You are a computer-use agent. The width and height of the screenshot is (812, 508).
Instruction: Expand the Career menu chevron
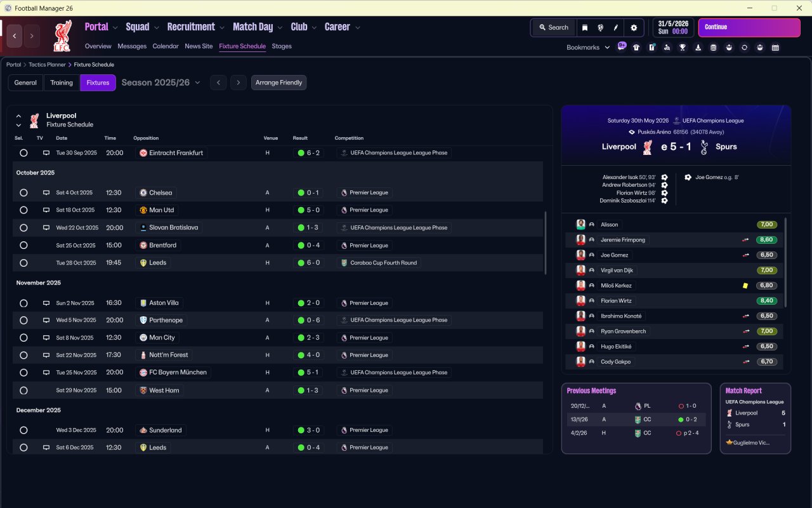pyautogui.click(x=358, y=28)
